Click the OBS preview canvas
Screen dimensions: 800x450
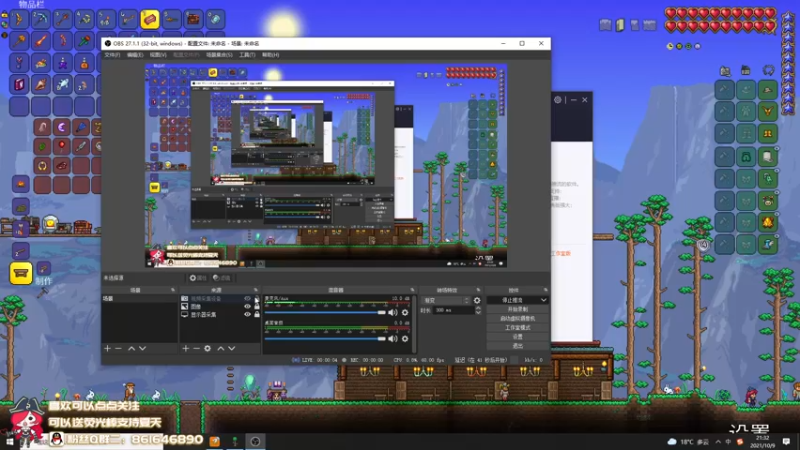(326, 166)
